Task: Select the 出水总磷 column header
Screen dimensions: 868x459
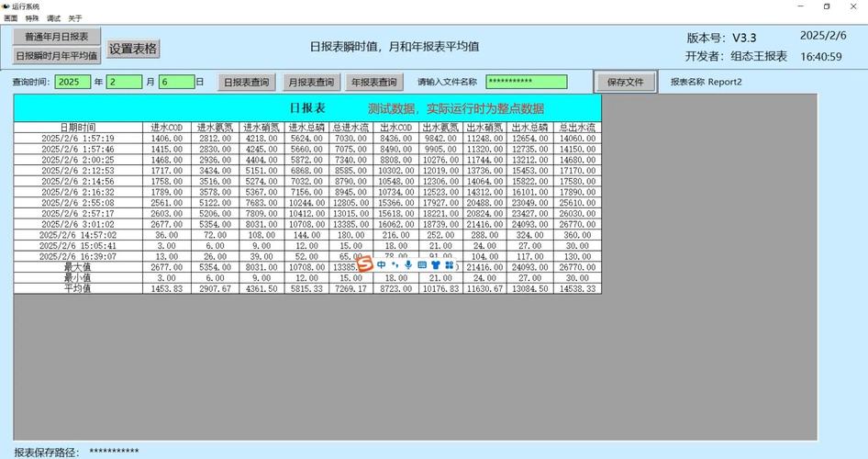Action: tap(529, 128)
